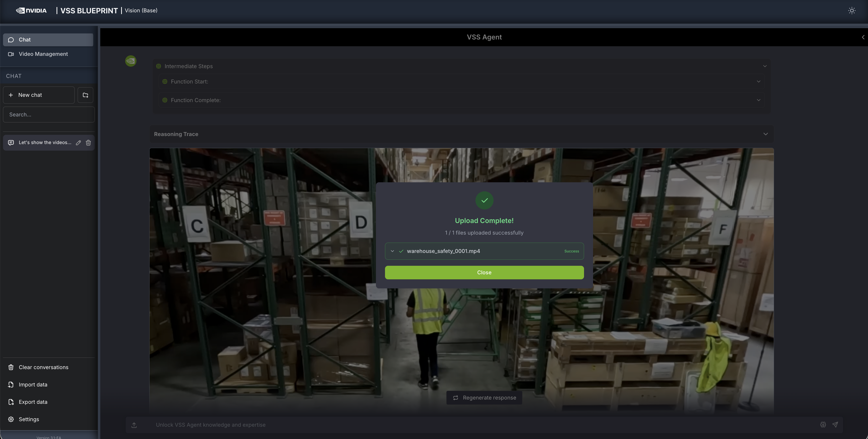
Task: Open the folder icon next to New chat
Action: (x=85, y=95)
